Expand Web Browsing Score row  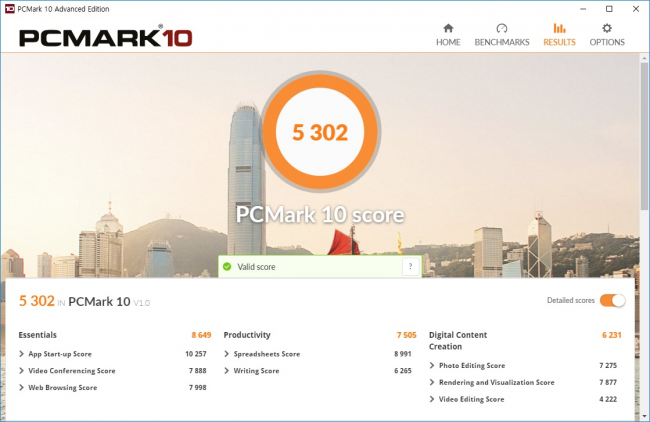click(22, 387)
